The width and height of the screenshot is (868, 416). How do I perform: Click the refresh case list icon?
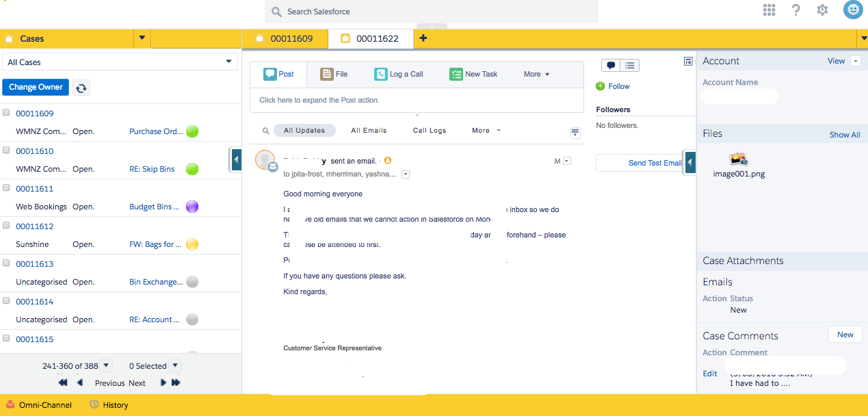(x=81, y=88)
